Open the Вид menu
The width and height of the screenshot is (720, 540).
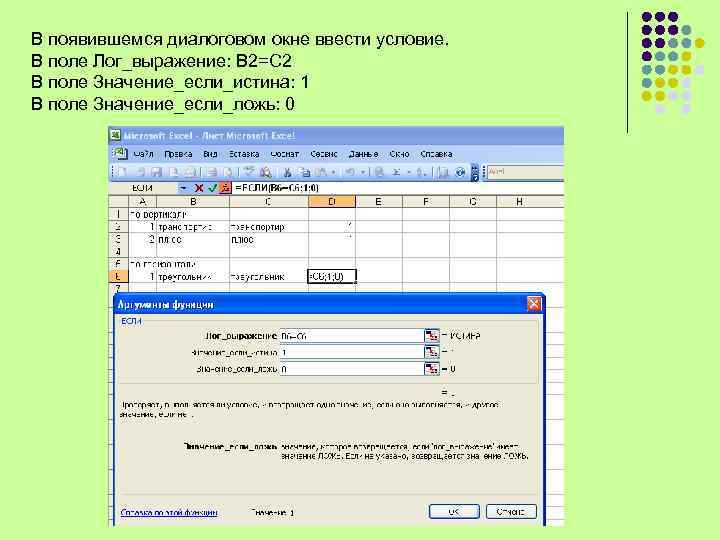[x=210, y=154]
